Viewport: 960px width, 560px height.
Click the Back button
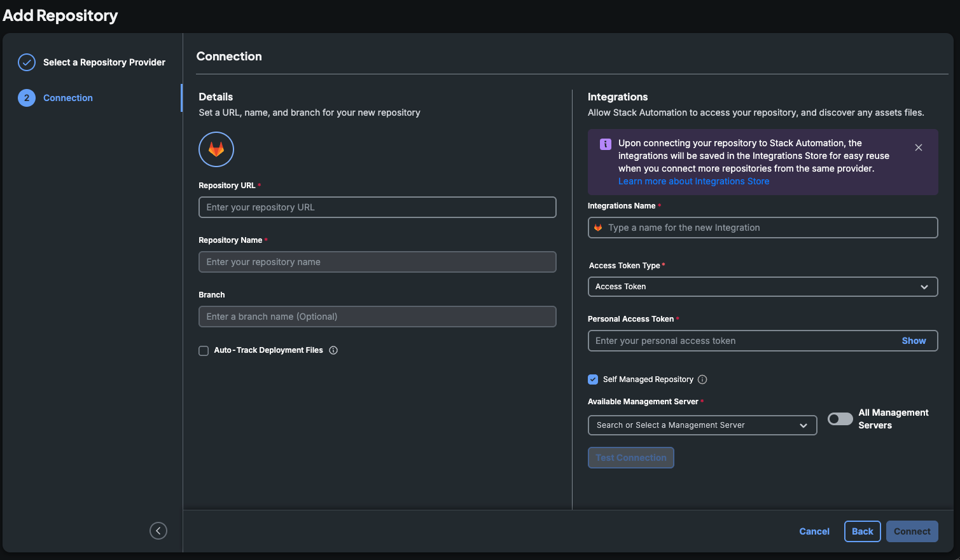(x=863, y=531)
